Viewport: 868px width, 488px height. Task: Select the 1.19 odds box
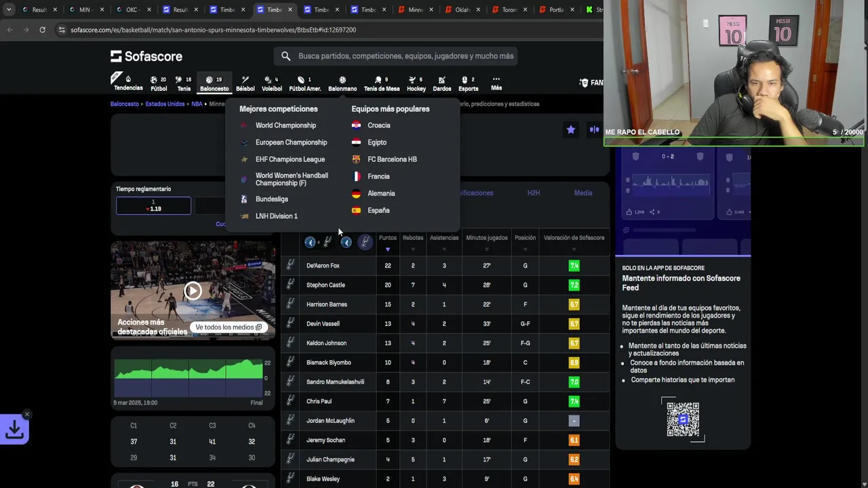pyautogui.click(x=154, y=205)
